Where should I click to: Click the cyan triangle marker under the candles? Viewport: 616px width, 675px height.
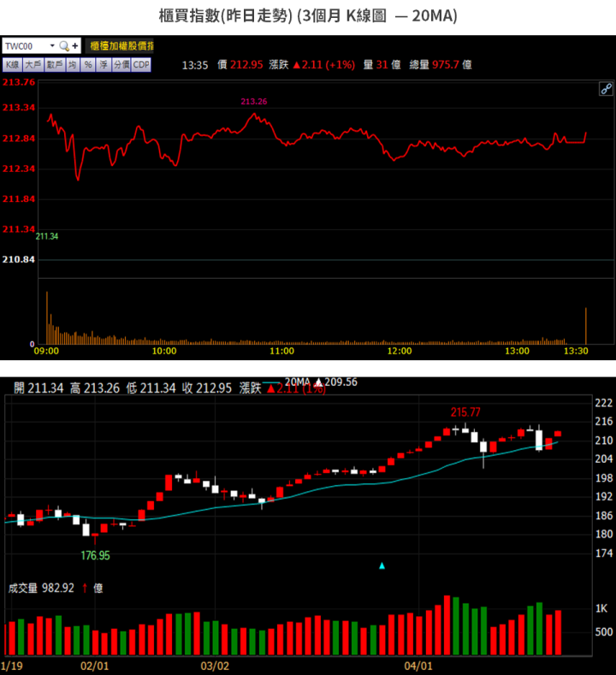click(x=382, y=565)
